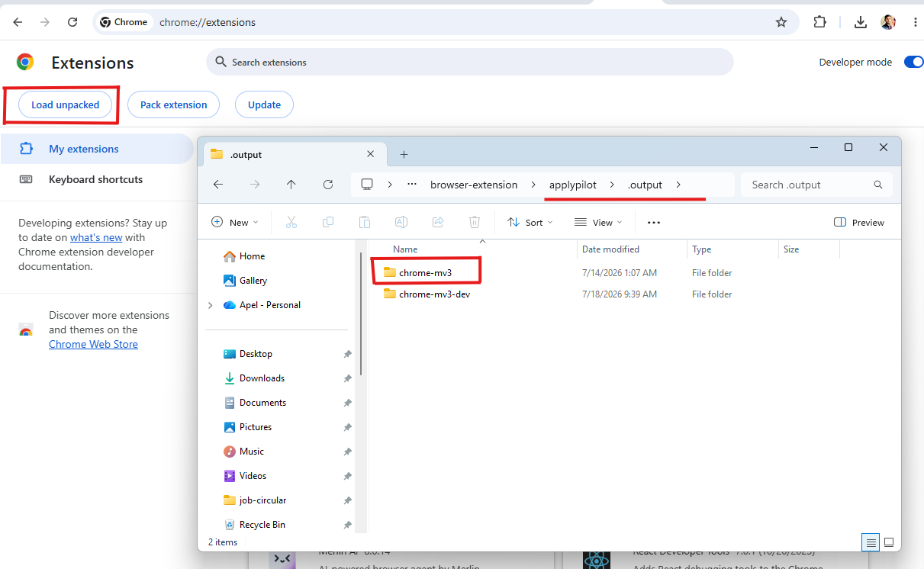Open Music in navigation pane
The width and height of the screenshot is (924, 569).
tap(243, 452)
